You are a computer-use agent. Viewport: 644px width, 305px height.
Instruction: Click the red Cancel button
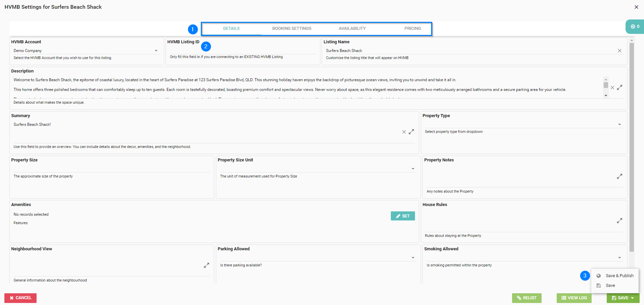pyautogui.click(x=20, y=298)
